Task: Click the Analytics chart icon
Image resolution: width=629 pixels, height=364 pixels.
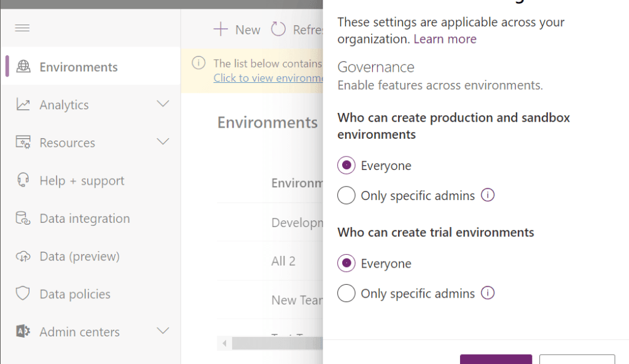Action: pos(23,104)
